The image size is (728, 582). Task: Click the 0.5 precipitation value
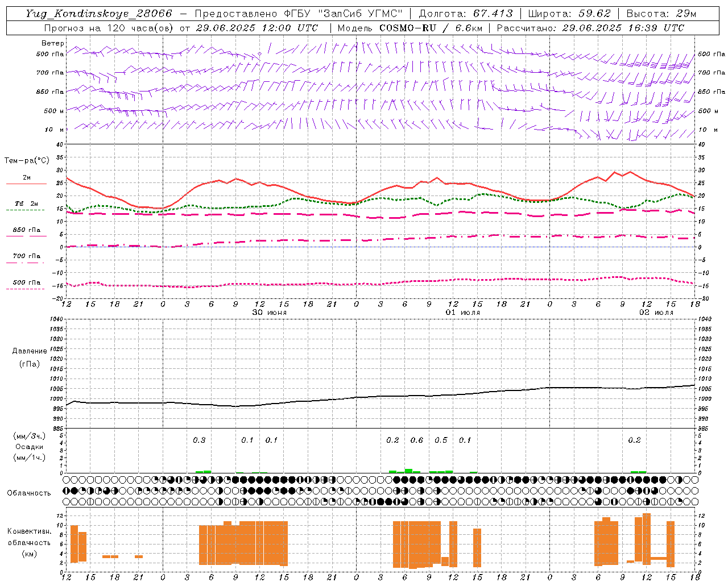pyautogui.click(x=441, y=440)
